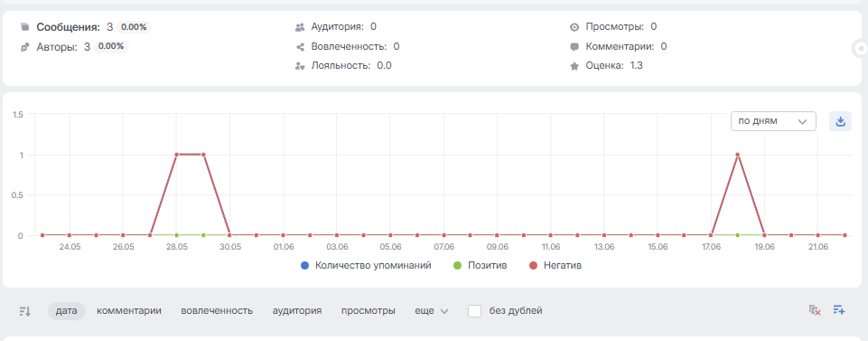Toggle Позитив series in chart legend

[x=480, y=266]
